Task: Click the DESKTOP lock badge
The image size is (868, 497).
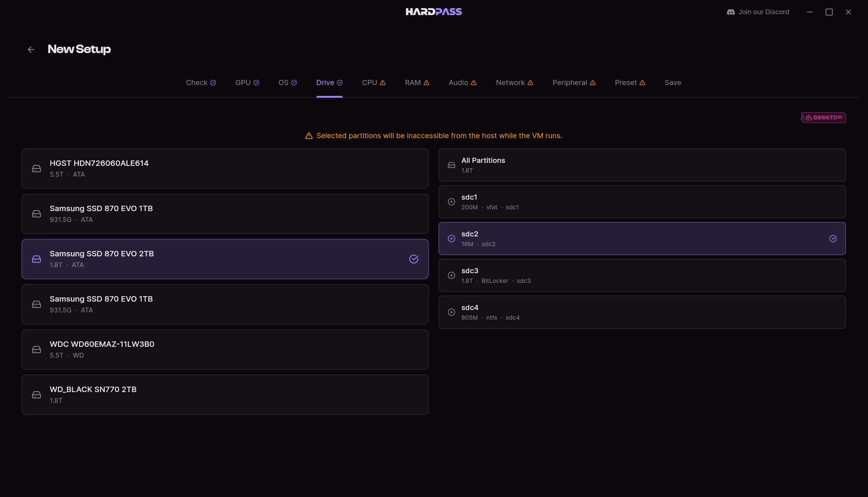Action: point(823,117)
